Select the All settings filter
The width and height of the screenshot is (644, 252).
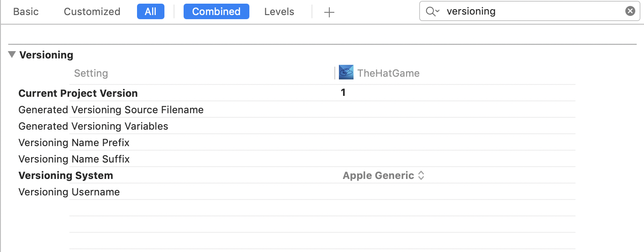pyautogui.click(x=150, y=12)
